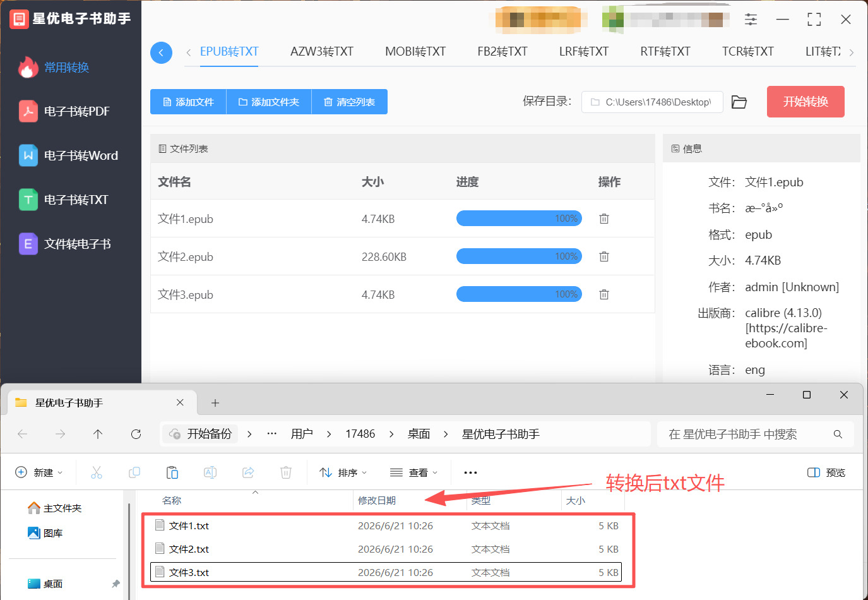Image resolution: width=868 pixels, height=600 pixels.
Task: Open the settings sliders icon in title bar
Action: [751, 20]
